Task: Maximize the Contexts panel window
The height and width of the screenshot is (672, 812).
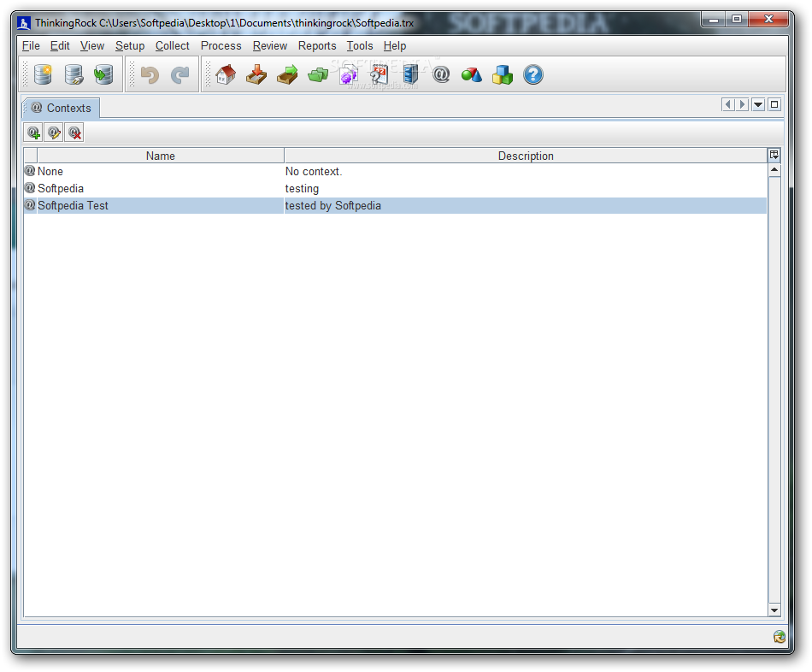Action: pos(774,104)
